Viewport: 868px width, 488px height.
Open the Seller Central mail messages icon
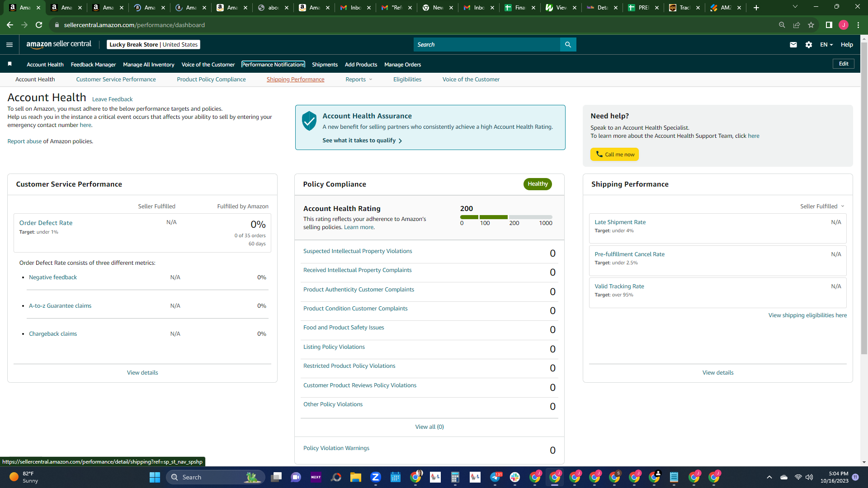coord(793,44)
